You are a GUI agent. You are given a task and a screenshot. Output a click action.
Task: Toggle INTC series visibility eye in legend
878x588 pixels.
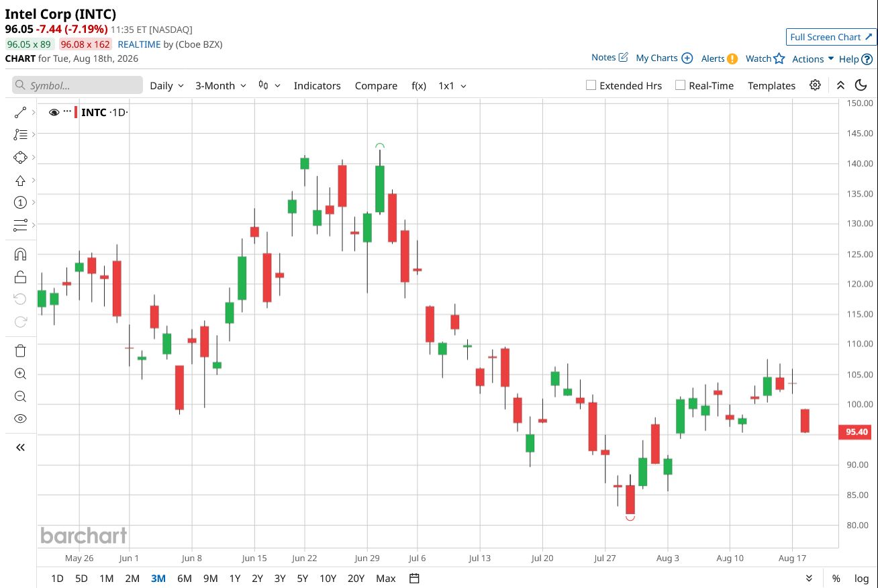(54, 112)
